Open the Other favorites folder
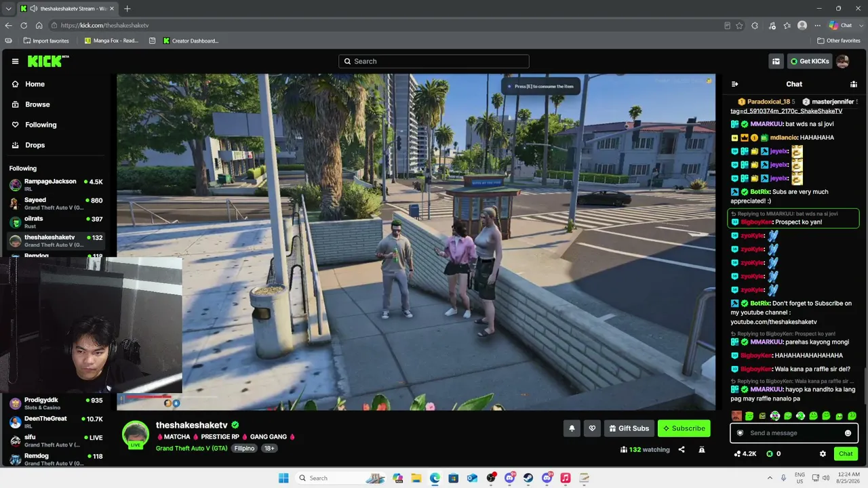 (839, 41)
